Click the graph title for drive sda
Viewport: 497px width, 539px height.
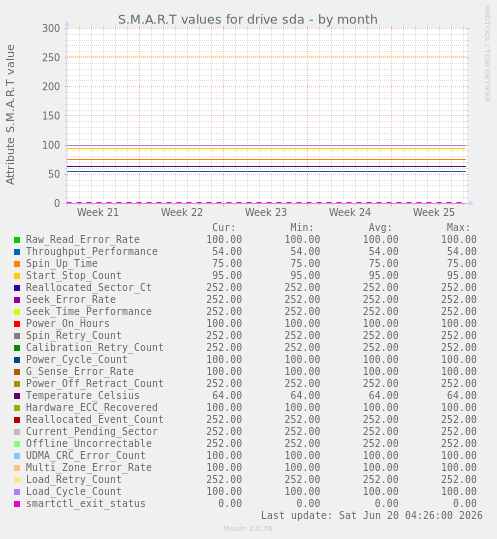(248, 19)
